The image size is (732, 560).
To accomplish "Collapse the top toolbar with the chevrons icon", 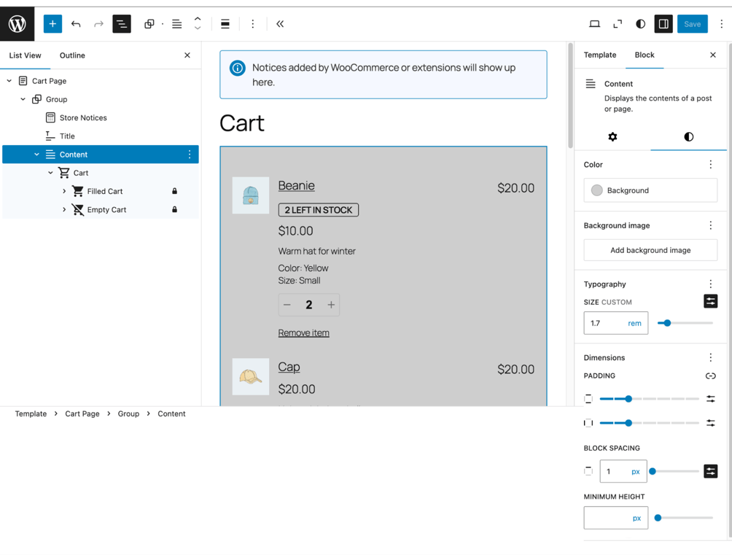I will coord(280,23).
